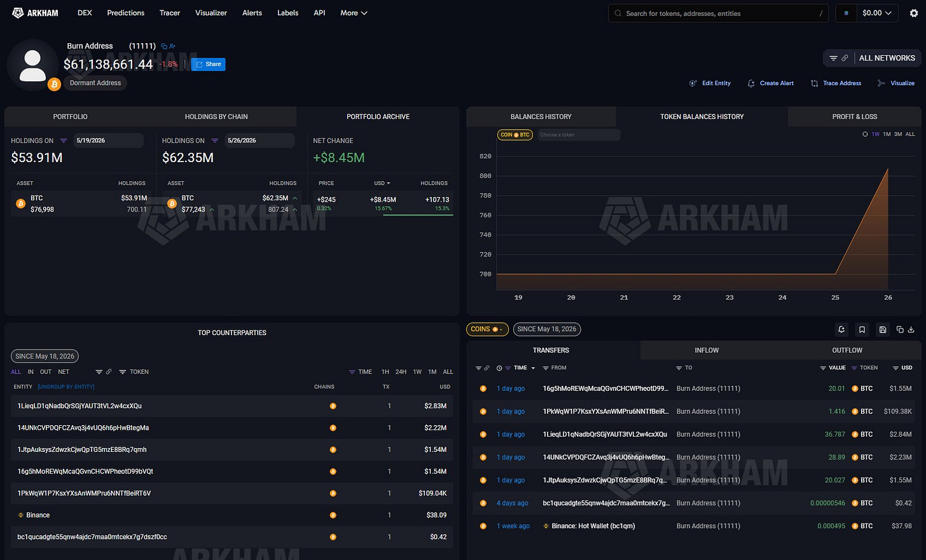
Task: Select ALL chart time range
Action: 910,134
